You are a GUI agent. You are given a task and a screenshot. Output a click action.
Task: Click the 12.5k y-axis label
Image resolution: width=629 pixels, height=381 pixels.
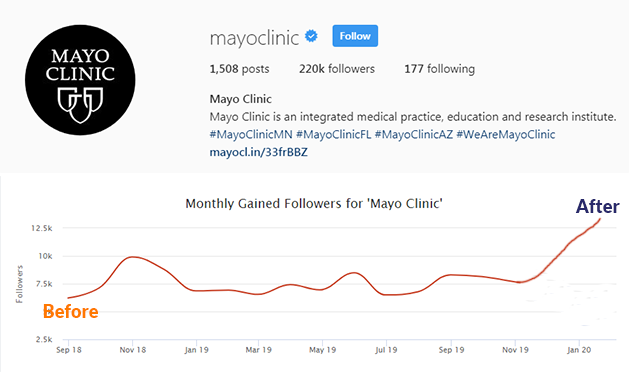42,228
